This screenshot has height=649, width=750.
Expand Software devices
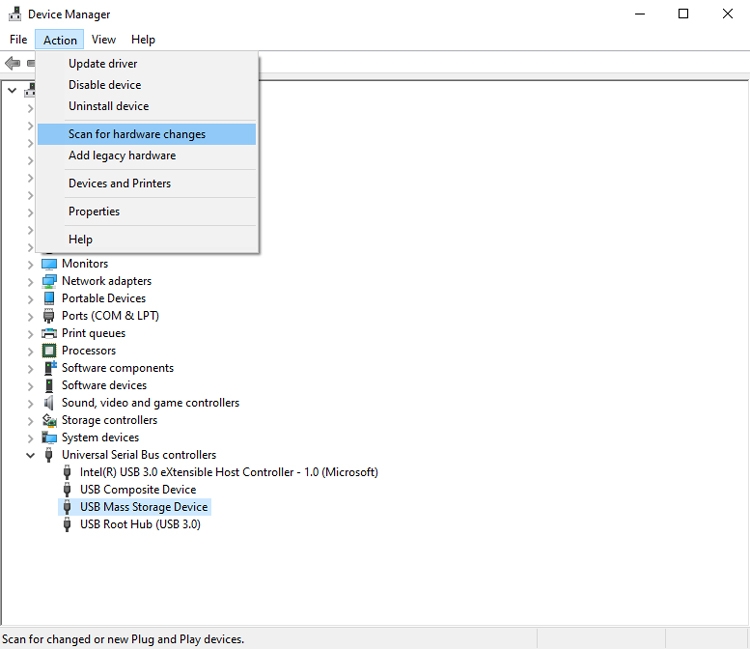(30, 386)
